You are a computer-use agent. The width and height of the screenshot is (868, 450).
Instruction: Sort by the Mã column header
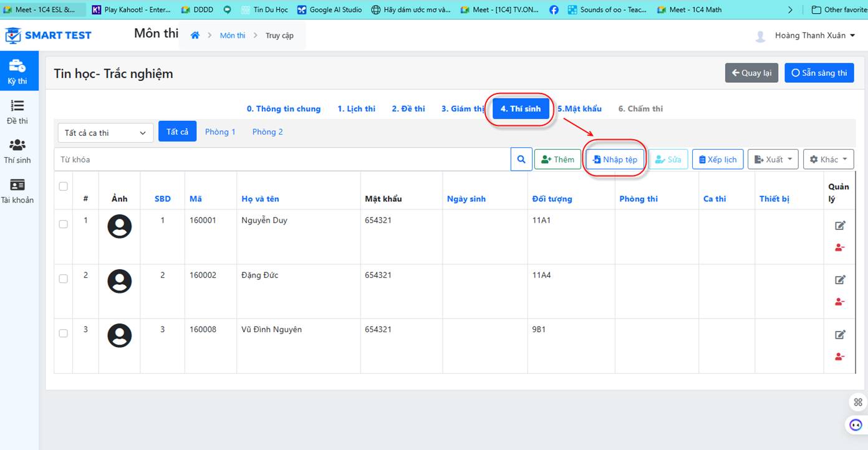(196, 199)
